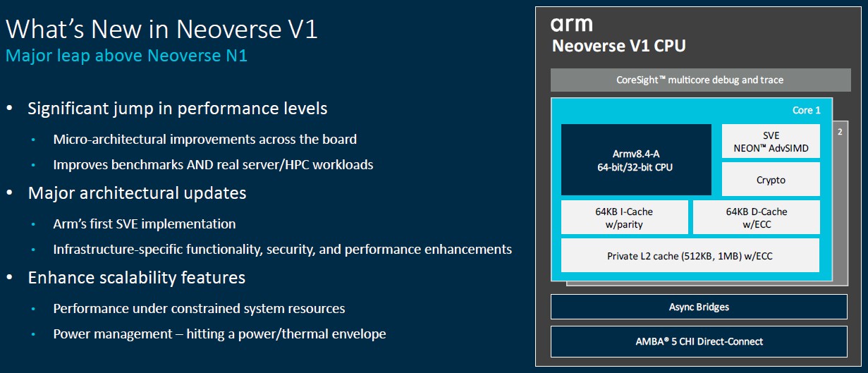Select the Armv8.4-A 64-bit/32-bit CPU block
Screen dimensions: 868x373
(x=636, y=160)
